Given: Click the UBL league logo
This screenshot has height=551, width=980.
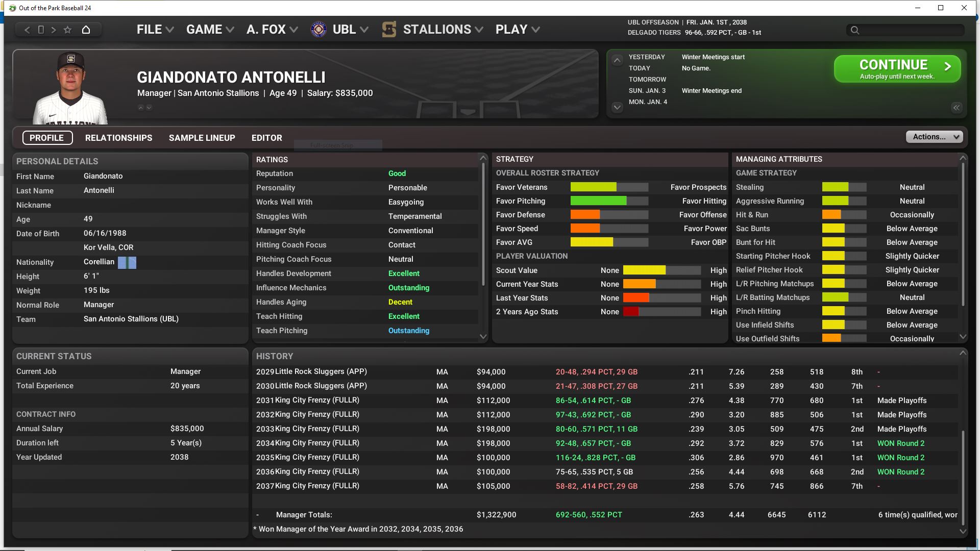Looking at the screenshot, I should [318, 30].
